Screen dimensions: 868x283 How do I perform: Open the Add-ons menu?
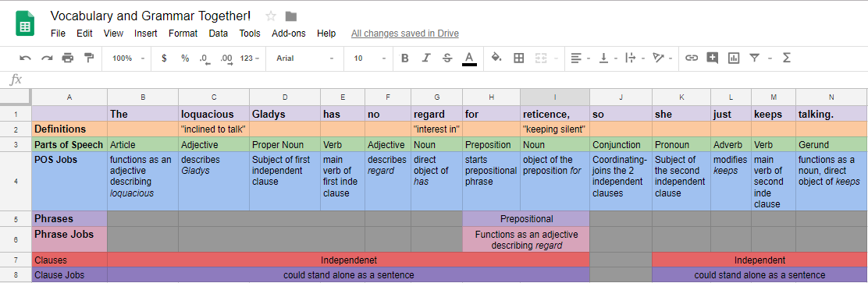288,34
